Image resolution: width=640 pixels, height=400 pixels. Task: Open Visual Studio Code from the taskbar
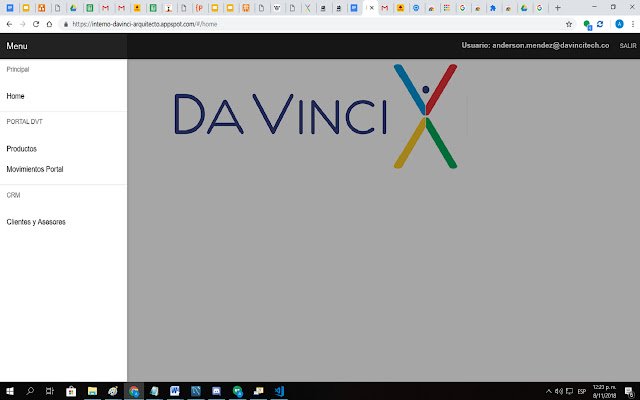(x=279, y=391)
